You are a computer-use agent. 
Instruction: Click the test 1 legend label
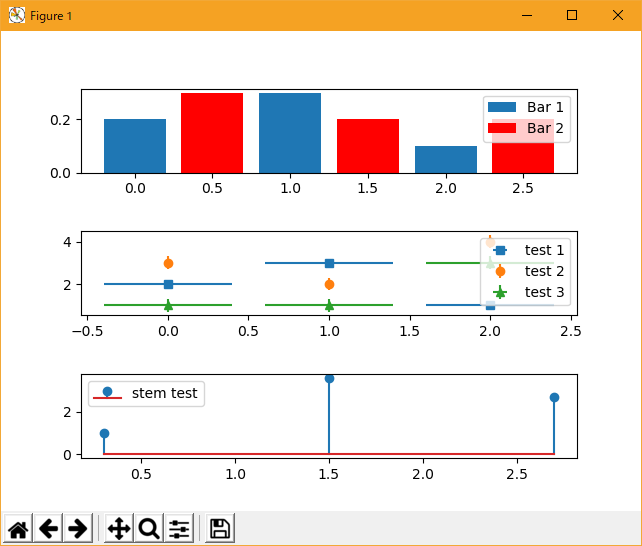(544, 250)
